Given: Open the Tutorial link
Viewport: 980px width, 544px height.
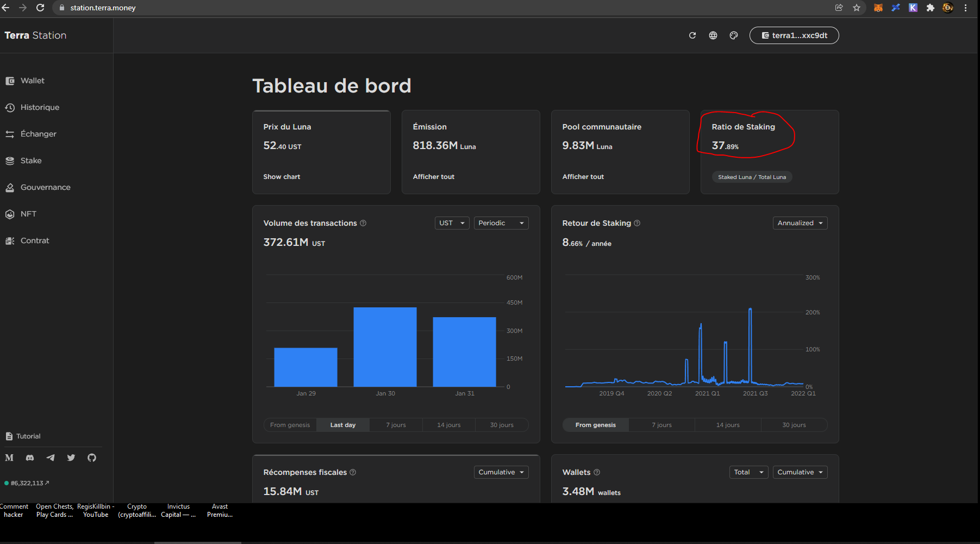Looking at the screenshot, I should click(23, 436).
